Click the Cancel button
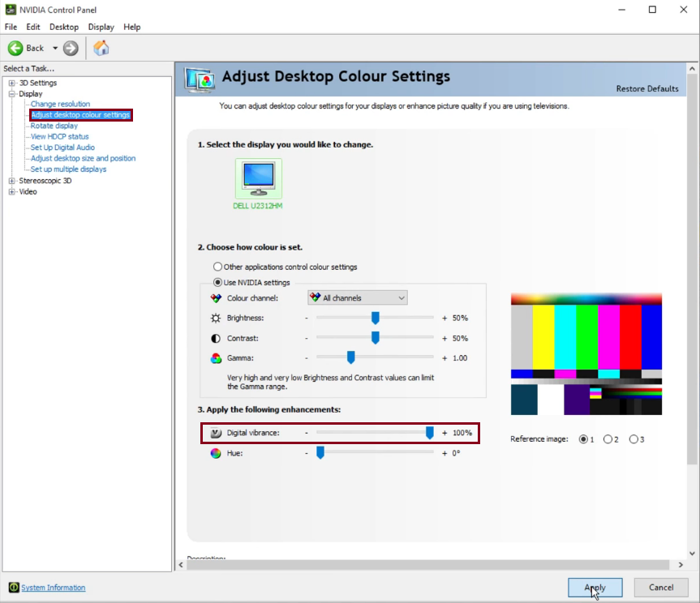 [661, 588]
